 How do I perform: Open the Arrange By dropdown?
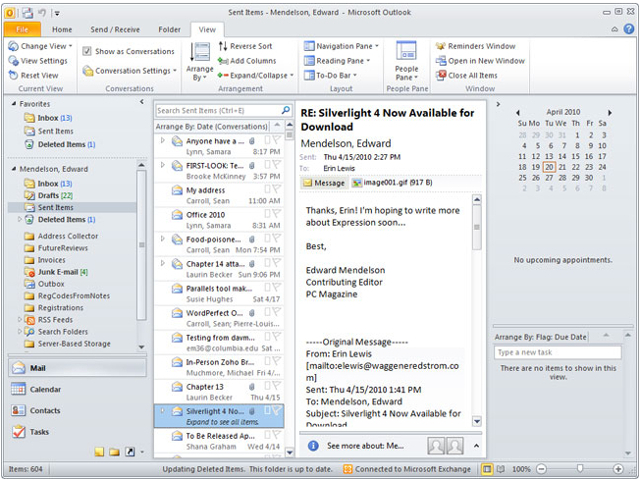point(200,61)
